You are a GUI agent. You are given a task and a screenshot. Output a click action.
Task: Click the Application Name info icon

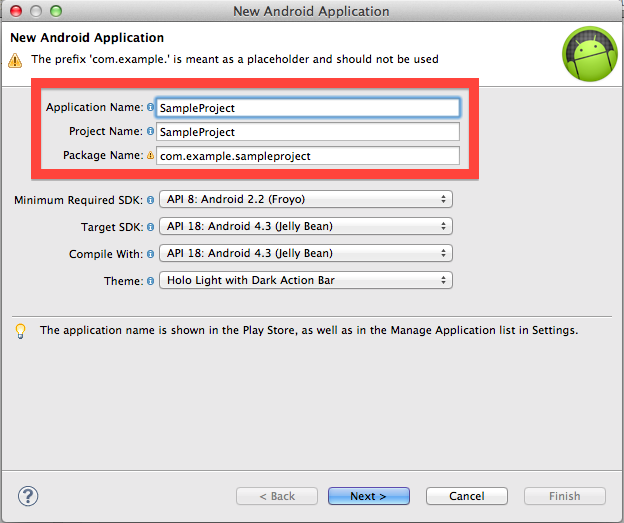[x=150, y=107]
